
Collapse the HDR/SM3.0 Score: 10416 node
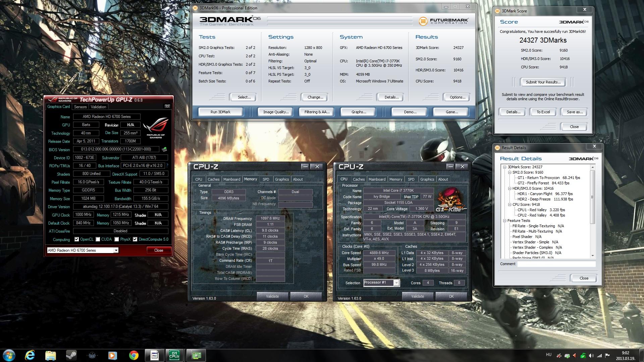(509, 188)
